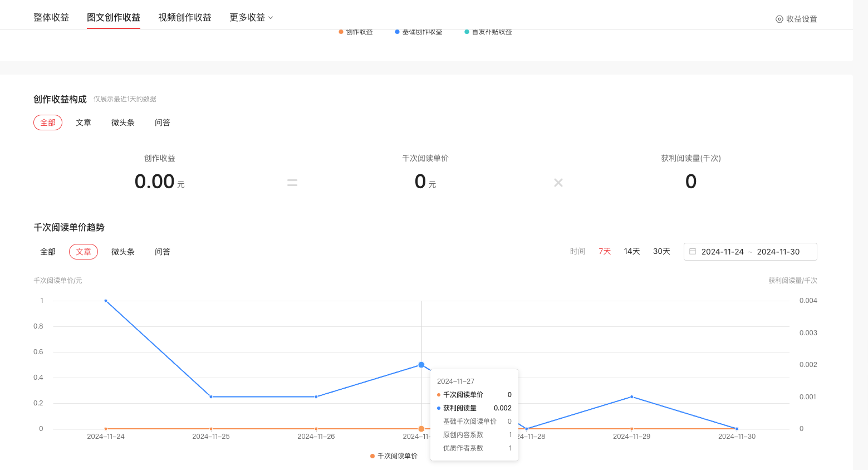Click 基础千次阅读单价 tooltip row

tap(474, 422)
